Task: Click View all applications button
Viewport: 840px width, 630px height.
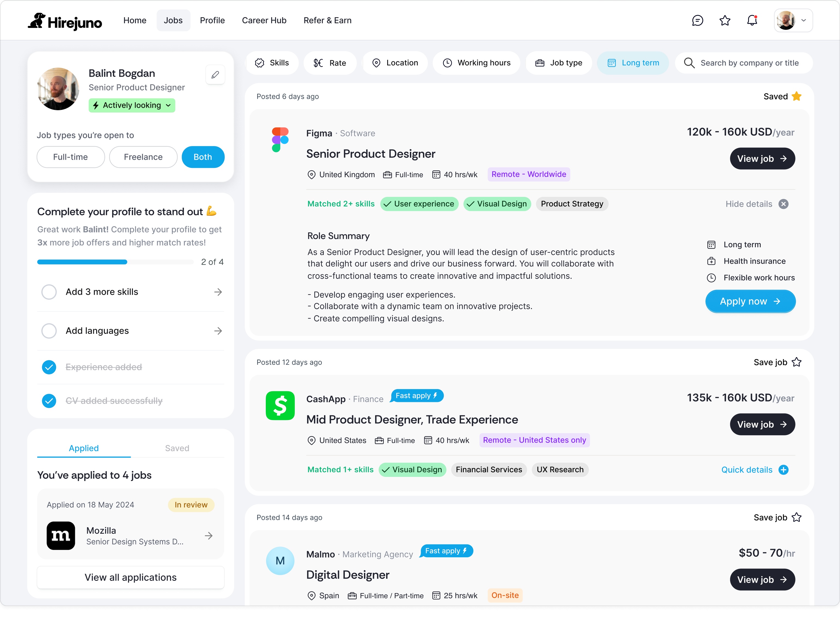Action: (x=130, y=577)
